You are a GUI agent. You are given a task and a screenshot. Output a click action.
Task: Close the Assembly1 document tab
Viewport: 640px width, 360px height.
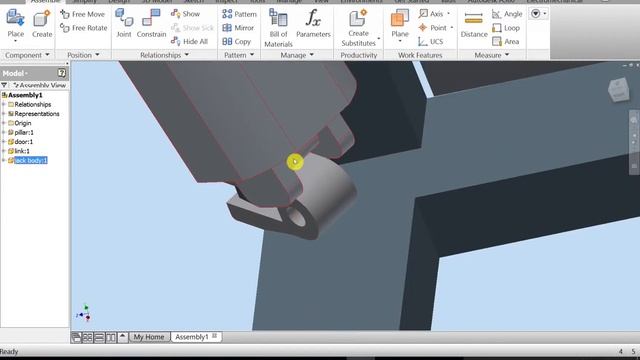click(x=215, y=336)
